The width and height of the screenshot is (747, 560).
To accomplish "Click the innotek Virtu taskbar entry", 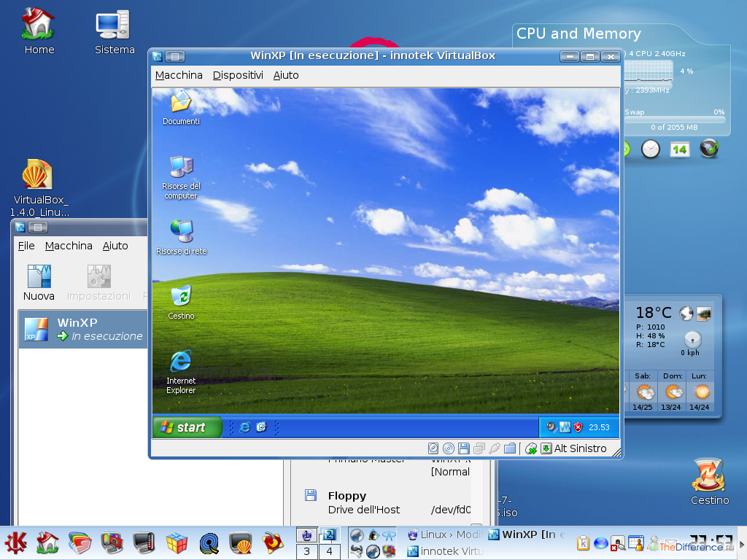I will (444, 551).
